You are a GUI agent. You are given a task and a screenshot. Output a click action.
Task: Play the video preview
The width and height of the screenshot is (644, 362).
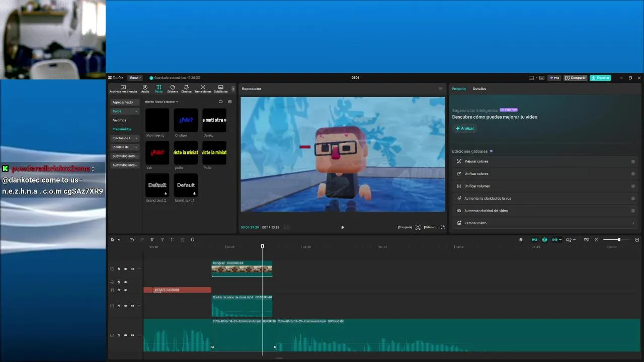click(x=343, y=227)
